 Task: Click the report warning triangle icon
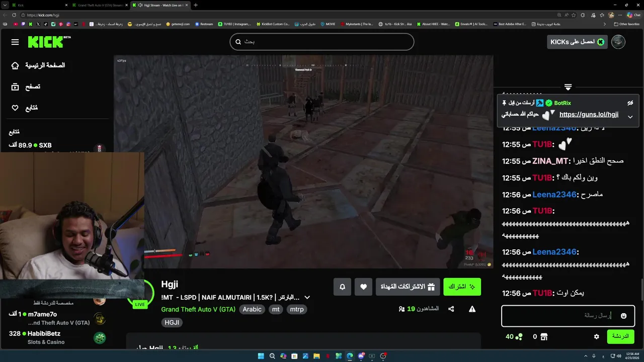pyautogui.click(x=472, y=309)
